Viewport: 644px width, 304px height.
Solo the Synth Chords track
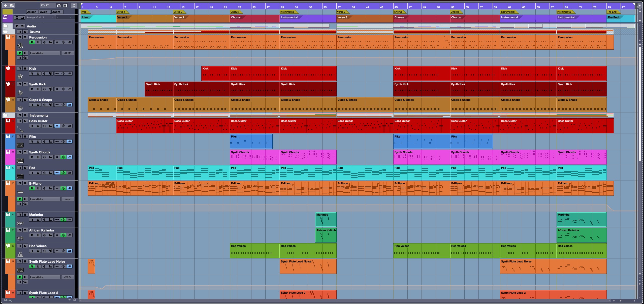25,152
